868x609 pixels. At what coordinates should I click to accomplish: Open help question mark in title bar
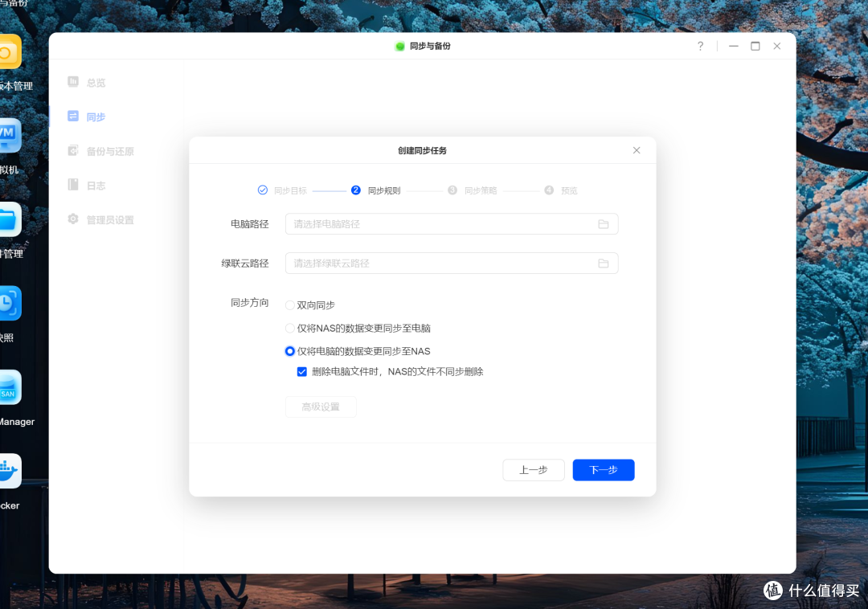click(x=700, y=46)
